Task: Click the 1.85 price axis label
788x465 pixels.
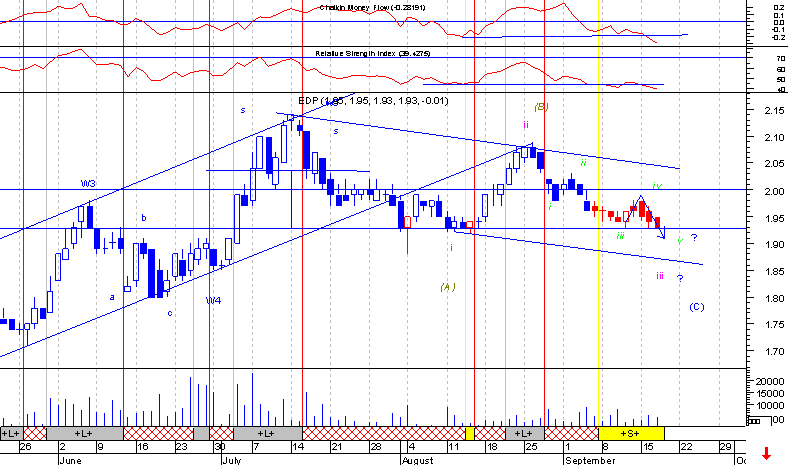Action: click(774, 271)
